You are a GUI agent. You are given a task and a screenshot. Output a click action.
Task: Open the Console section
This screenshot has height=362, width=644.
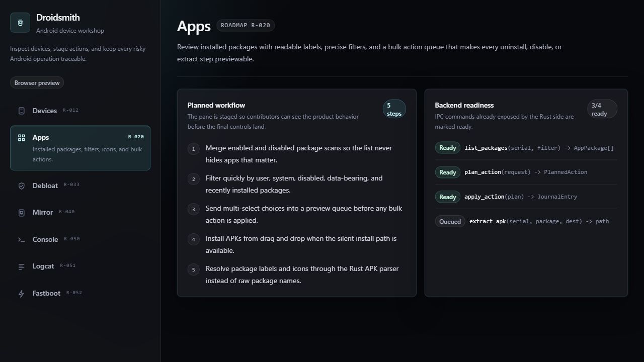pyautogui.click(x=80, y=239)
